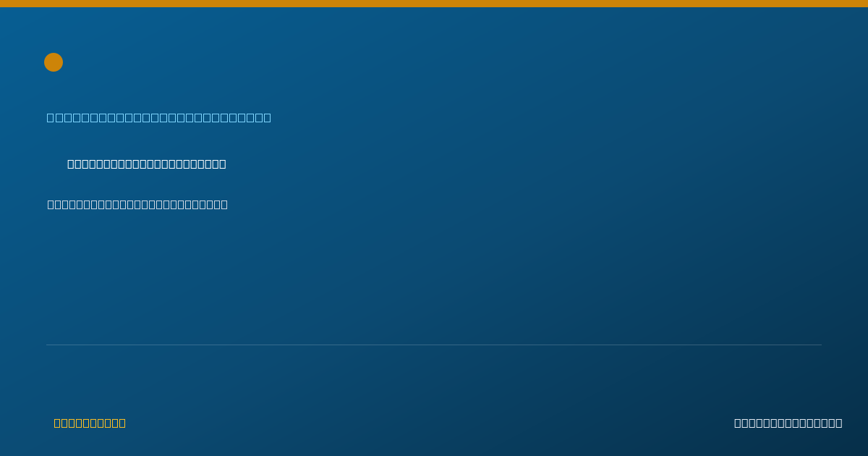Click first character of indented white line

[71, 164]
